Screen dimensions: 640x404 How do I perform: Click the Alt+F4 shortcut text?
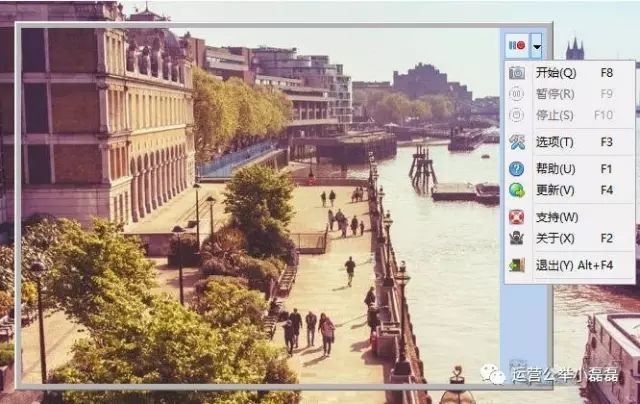[x=596, y=265]
